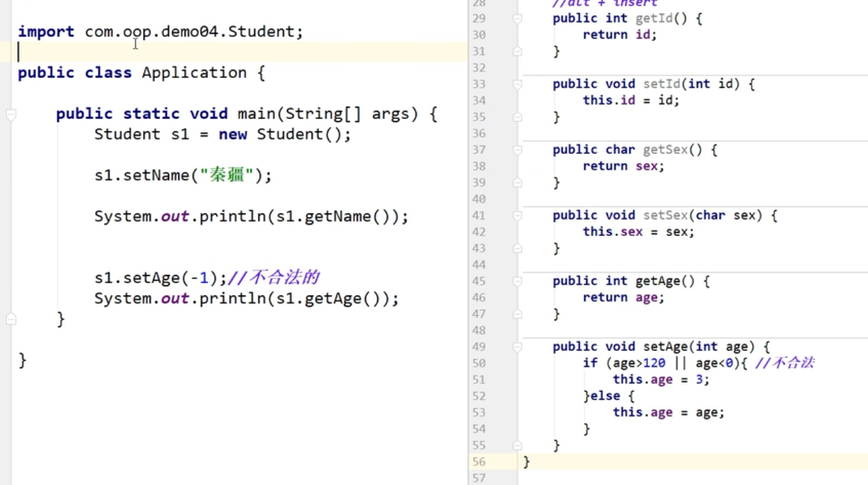Click public int getId() declaration
Screen dimensions: 868x485
pos(627,18)
